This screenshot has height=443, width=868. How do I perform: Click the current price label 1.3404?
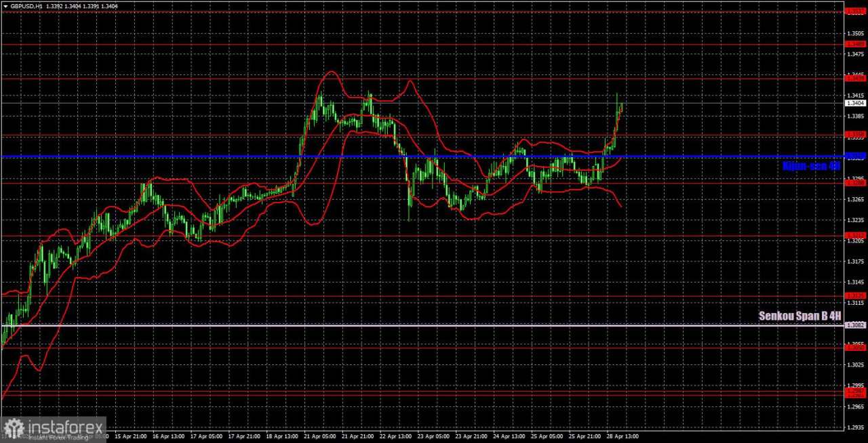point(855,103)
